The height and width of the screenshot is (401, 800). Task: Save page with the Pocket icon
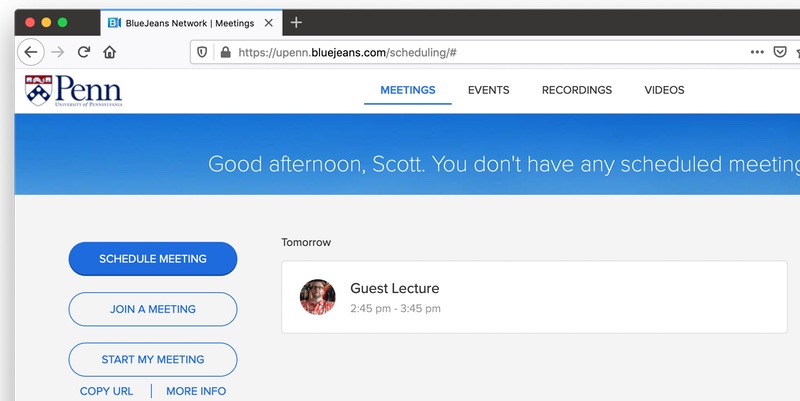point(780,52)
